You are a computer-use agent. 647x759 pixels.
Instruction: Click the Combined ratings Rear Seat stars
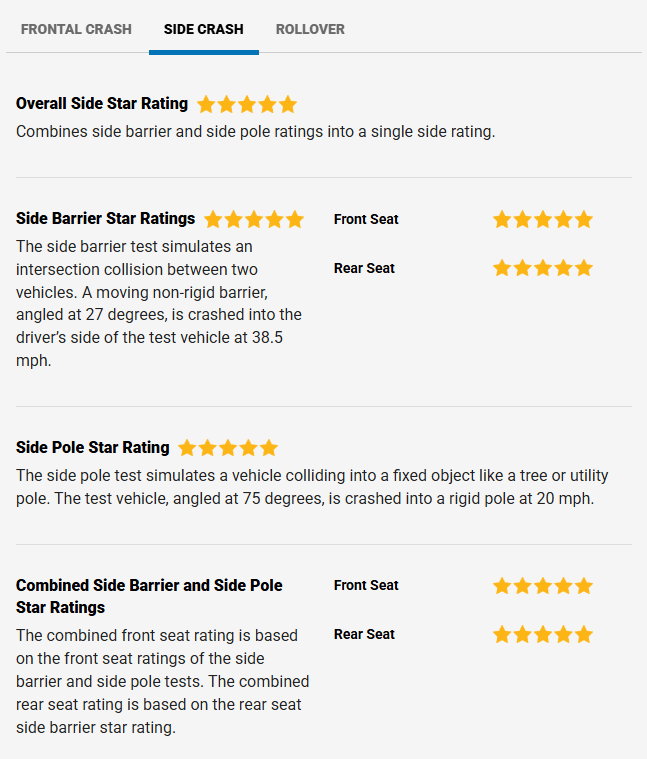543,635
